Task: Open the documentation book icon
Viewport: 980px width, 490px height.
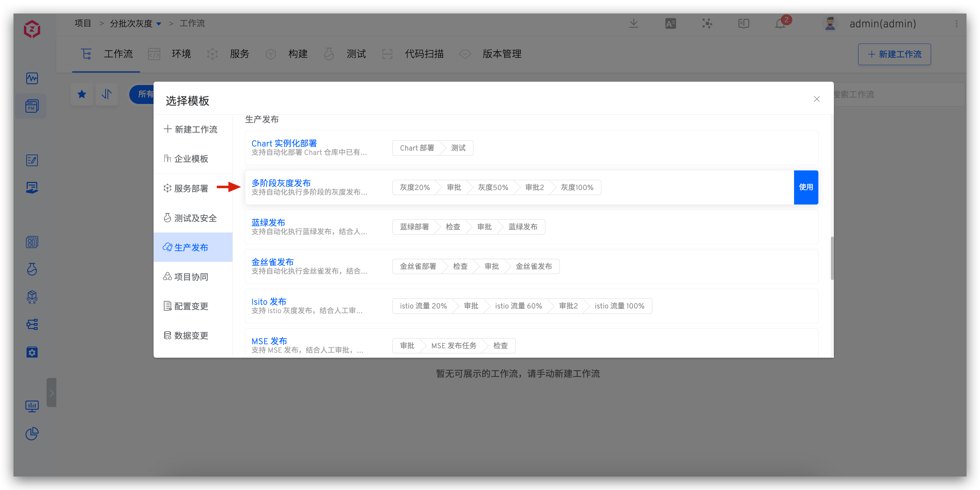Action: tap(743, 24)
